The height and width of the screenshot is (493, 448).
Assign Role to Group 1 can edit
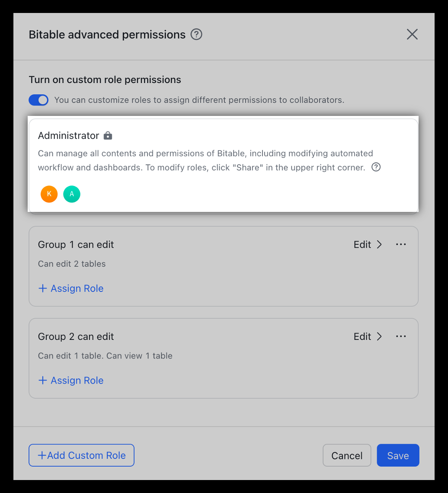pyautogui.click(x=71, y=288)
